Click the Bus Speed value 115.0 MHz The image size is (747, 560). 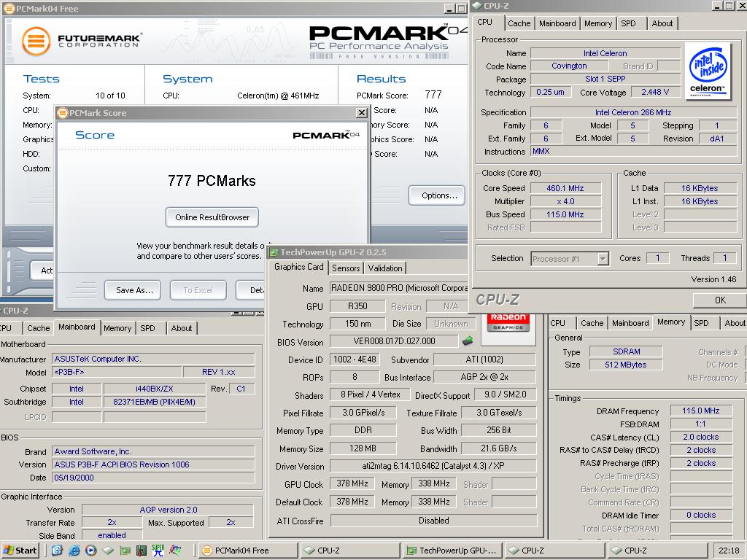coord(565,214)
